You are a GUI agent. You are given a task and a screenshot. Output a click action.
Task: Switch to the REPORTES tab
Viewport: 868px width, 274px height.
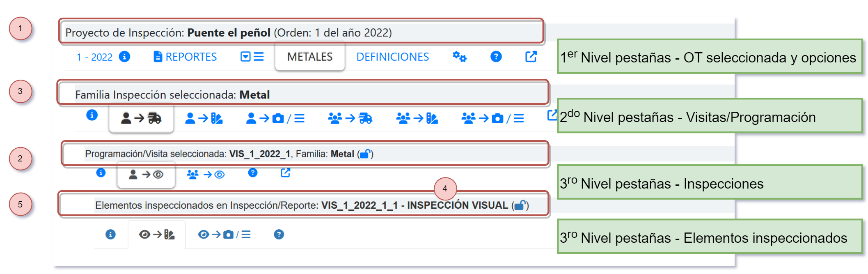click(x=186, y=57)
